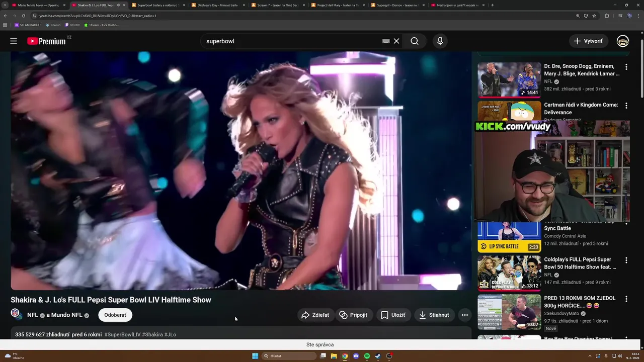Open bookmarks apps grid icon
Screen dimensions: 644x362
[x=5, y=25]
